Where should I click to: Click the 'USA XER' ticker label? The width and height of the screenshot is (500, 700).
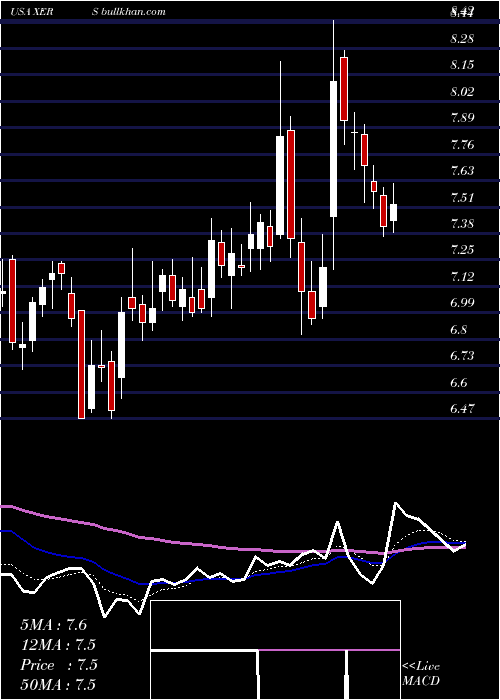coord(32,12)
